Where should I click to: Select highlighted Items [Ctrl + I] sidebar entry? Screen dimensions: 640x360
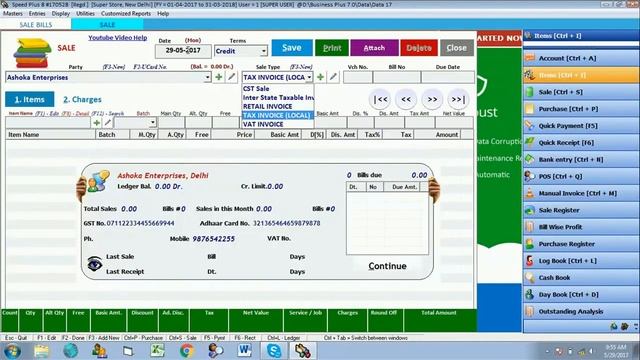[x=581, y=75]
